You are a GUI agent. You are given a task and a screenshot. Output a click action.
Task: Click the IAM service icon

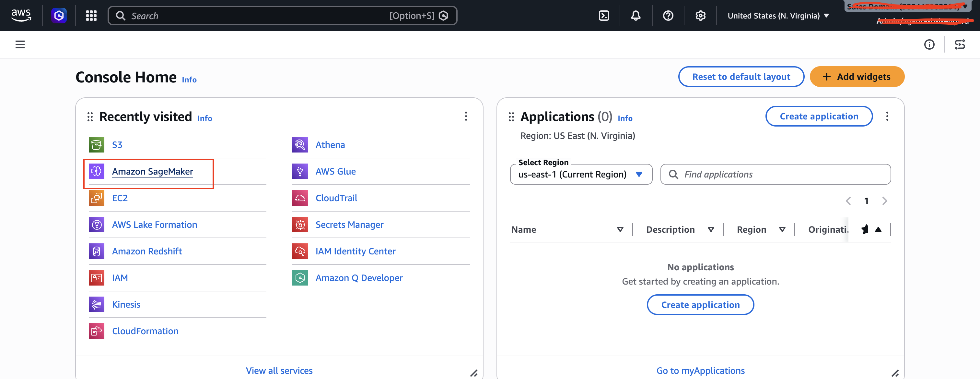97,278
